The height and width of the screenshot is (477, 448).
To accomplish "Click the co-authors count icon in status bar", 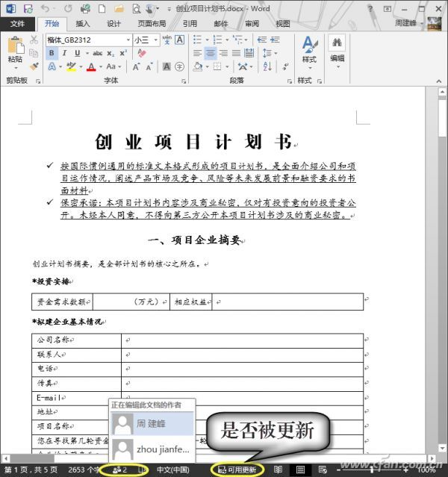I will coord(120,470).
